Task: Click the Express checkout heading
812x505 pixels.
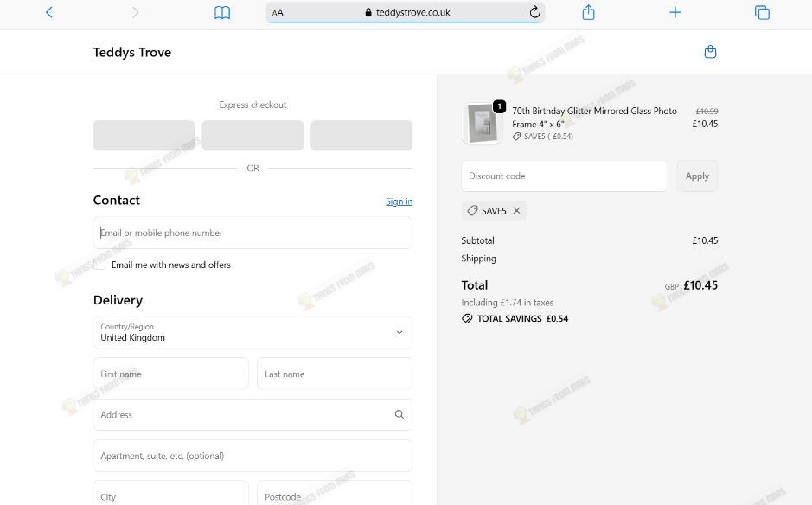Action: tap(253, 105)
